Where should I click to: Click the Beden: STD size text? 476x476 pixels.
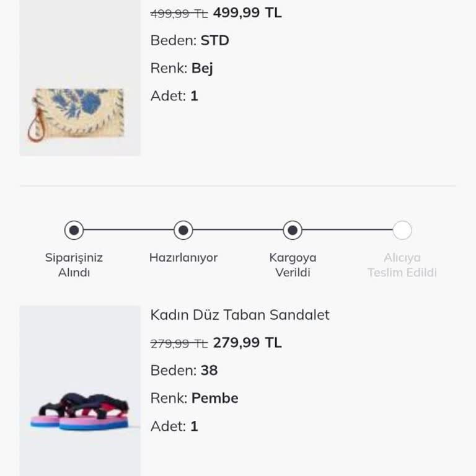[190, 41]
